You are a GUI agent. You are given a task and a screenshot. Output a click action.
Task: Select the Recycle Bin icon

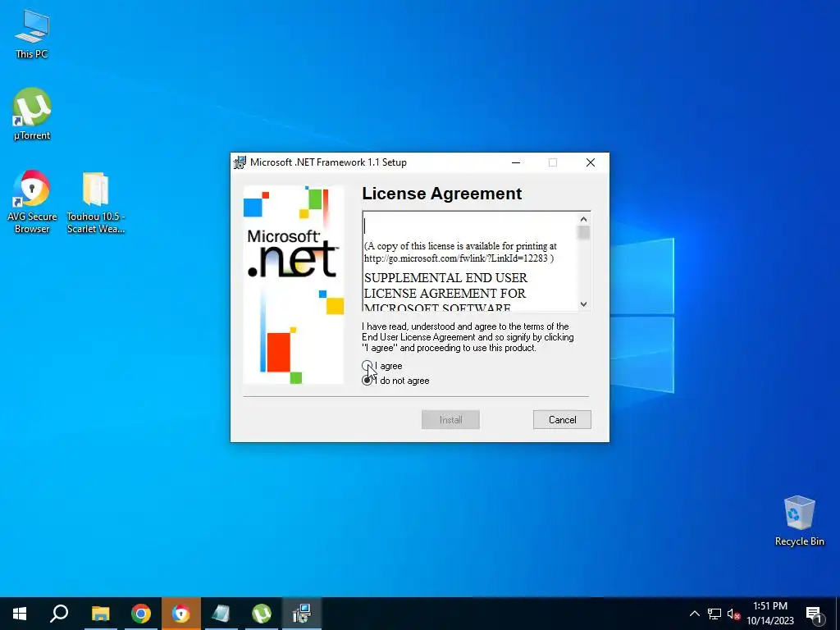point(799,521)
